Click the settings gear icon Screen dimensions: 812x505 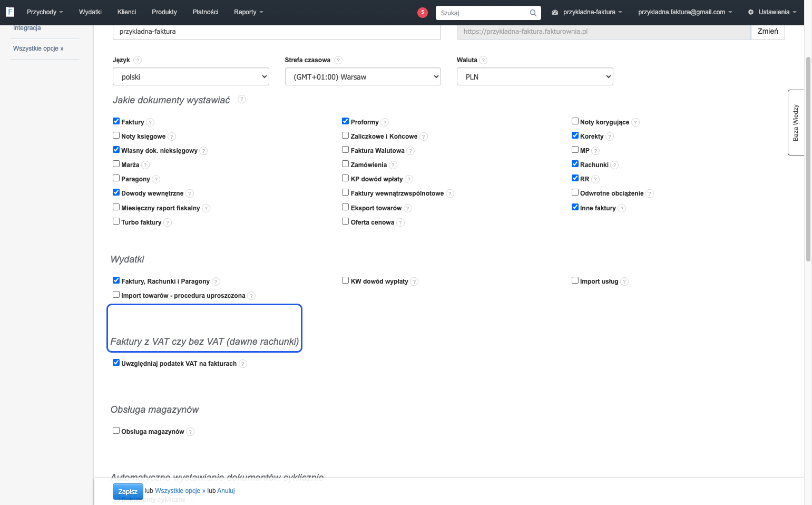pyautogui.click(x=751, y=12)
